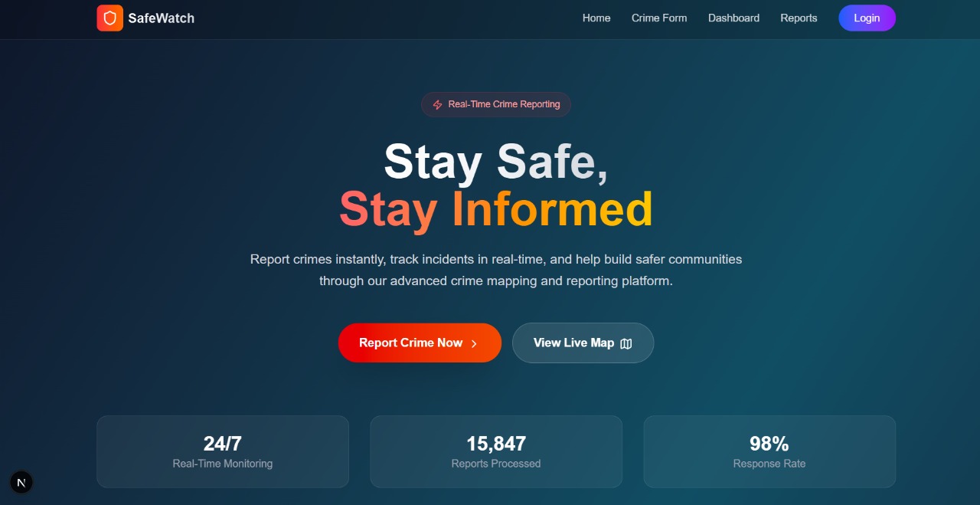980x505 pixels.
Task: Click the Stay Safe headline text
Action: pyautogui.click(x=496, y=162)
